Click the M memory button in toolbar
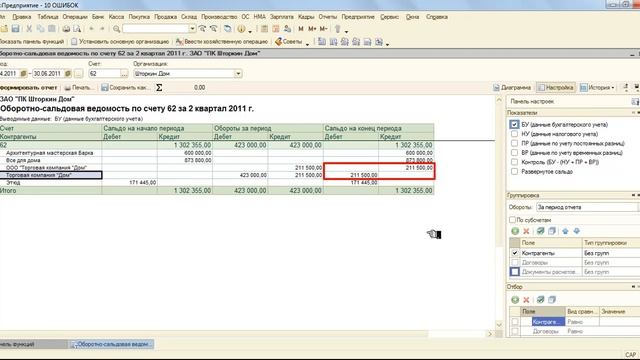The height and width of the screenshot is (360, 640). click(301, 29)
